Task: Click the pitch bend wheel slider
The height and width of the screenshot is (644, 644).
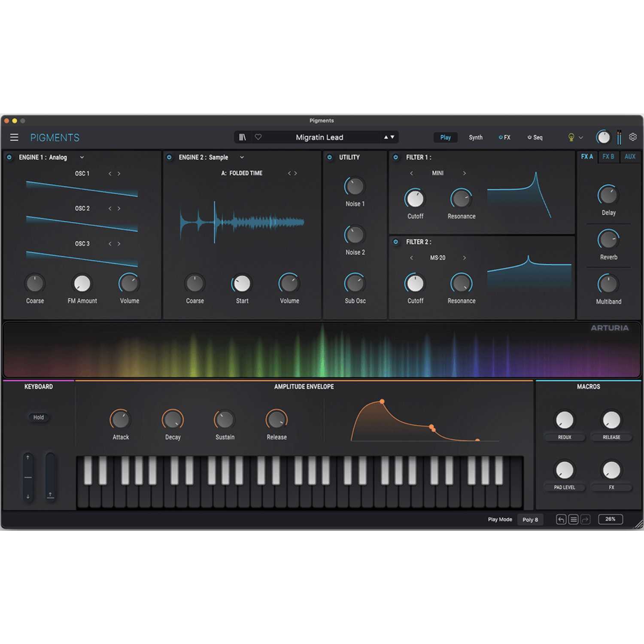Action: (28, 477)
